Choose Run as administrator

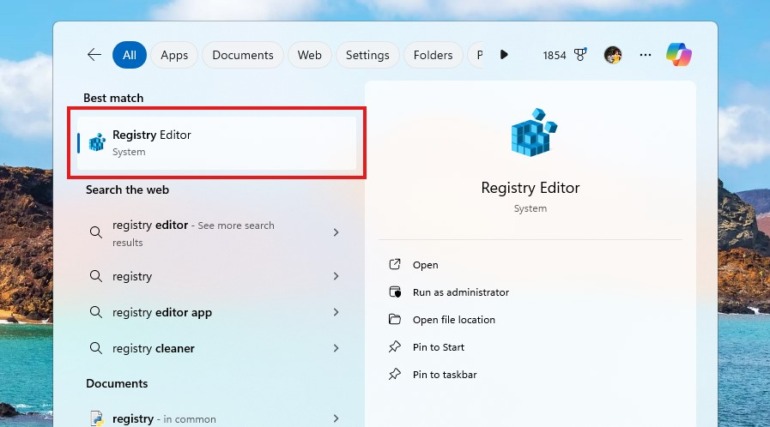pyautogui.click(x=461, y=292)
